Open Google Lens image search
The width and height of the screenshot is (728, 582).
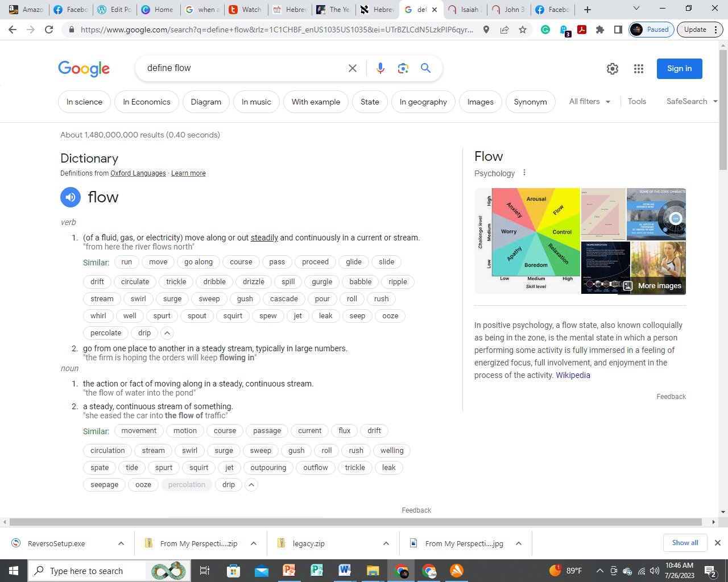[403, 68]
